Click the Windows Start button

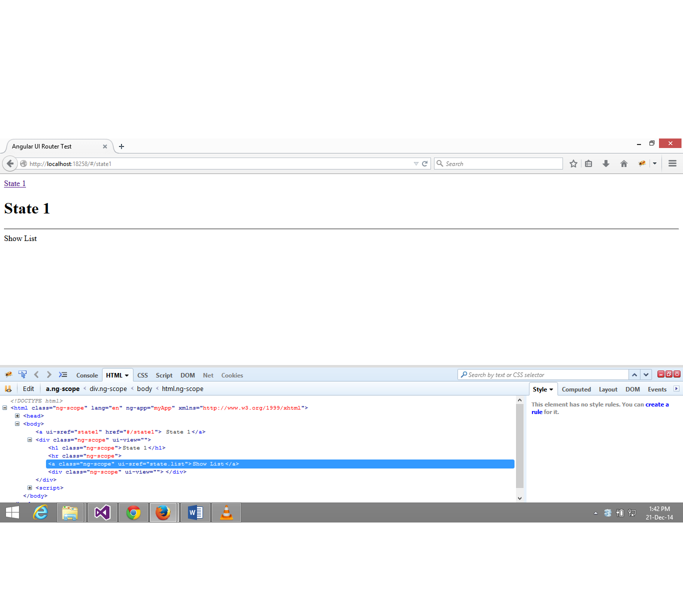12,512
